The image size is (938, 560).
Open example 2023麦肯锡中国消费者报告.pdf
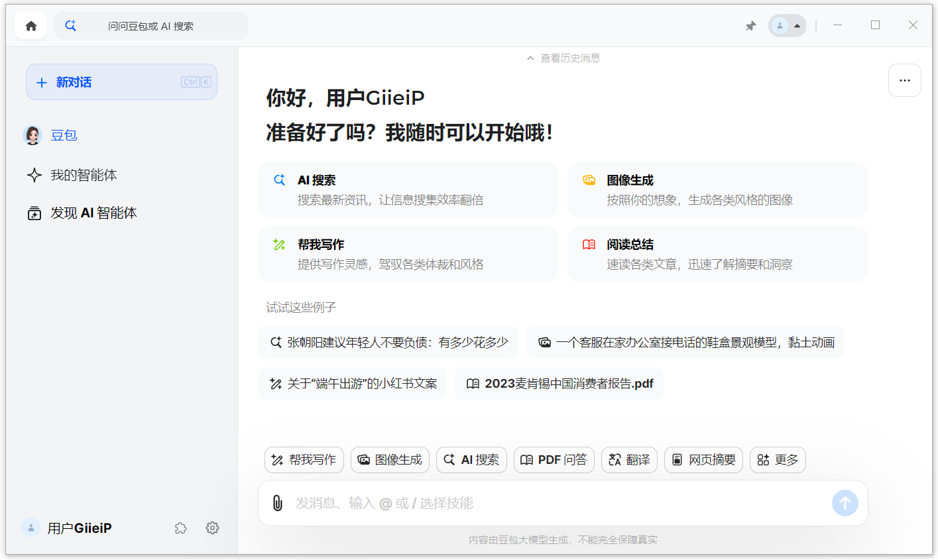click(559, 384)
